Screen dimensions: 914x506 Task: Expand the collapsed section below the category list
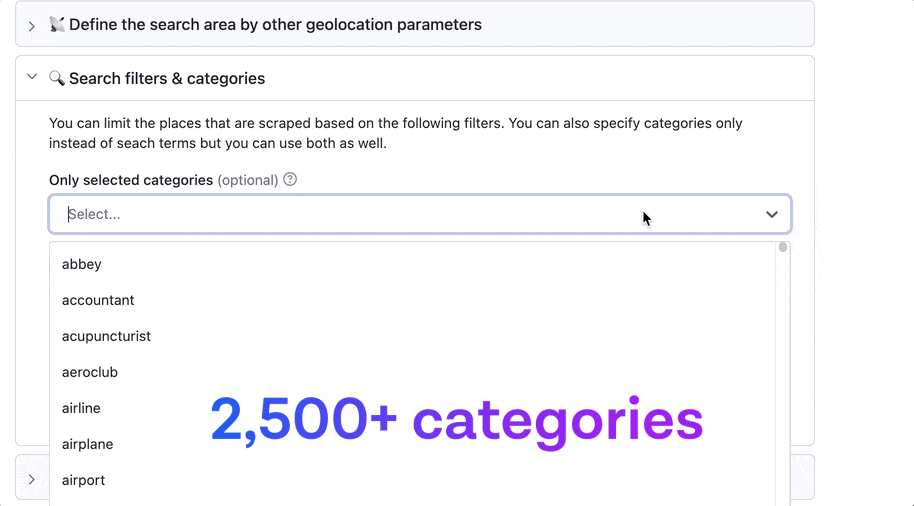click(32, 480)
